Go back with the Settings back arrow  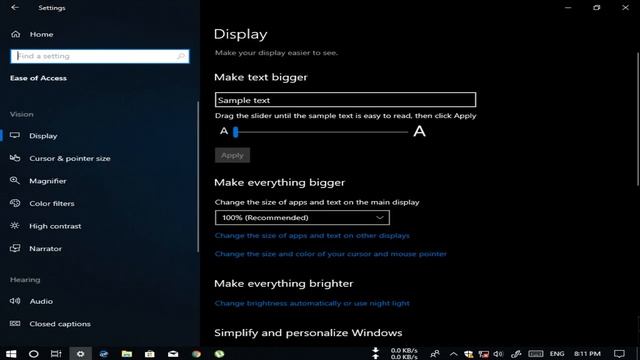click(x=15, y=7)
